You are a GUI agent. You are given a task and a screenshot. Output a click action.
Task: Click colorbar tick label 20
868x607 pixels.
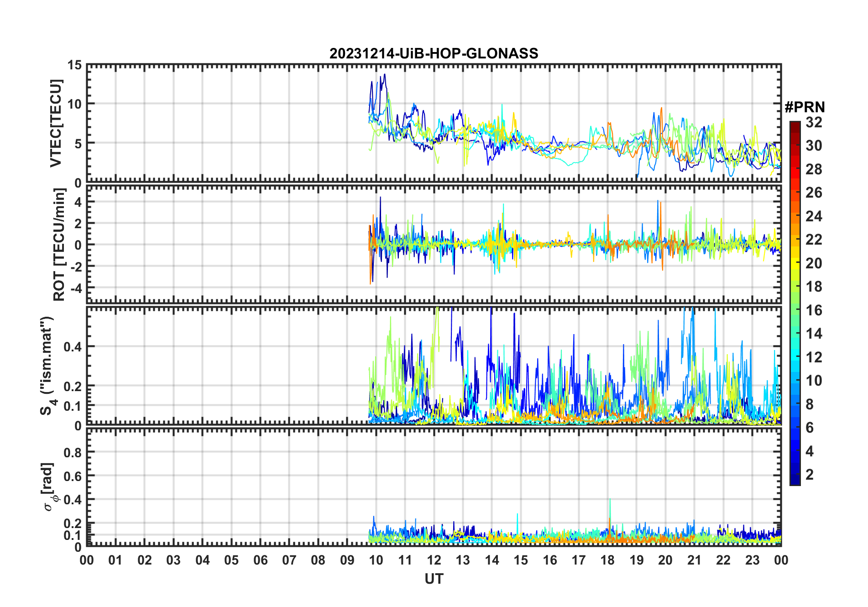(x=814, y=263)
